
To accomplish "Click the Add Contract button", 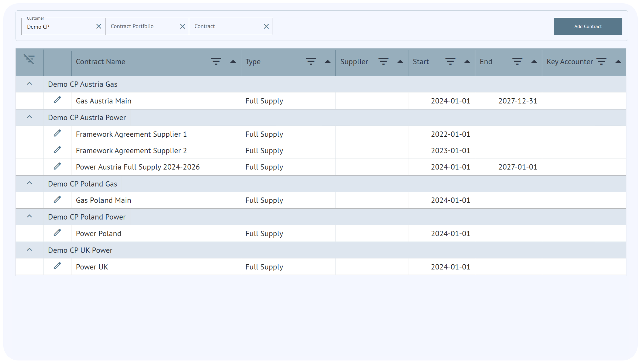I will click(588, 26).
